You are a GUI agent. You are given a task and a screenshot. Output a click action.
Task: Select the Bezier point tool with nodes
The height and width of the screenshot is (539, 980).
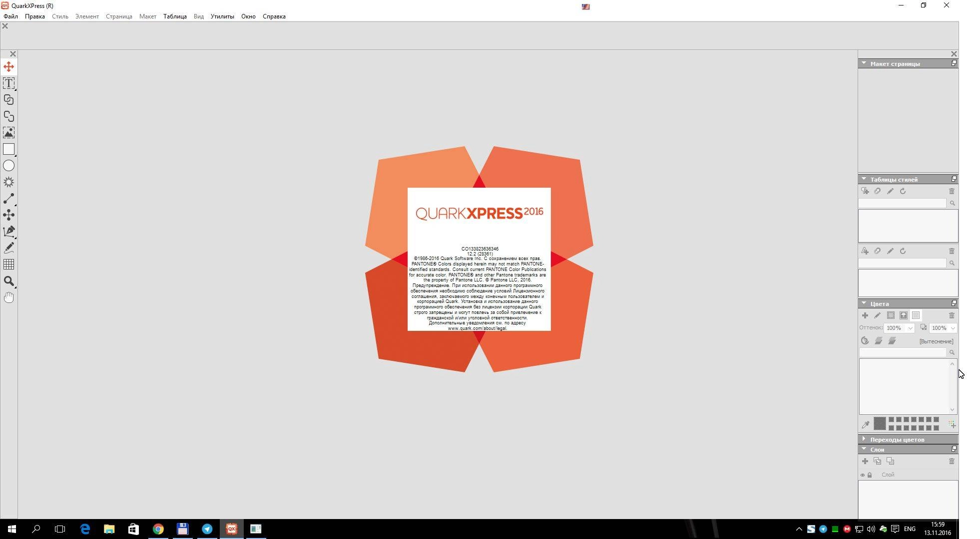[x=8, y=215]
